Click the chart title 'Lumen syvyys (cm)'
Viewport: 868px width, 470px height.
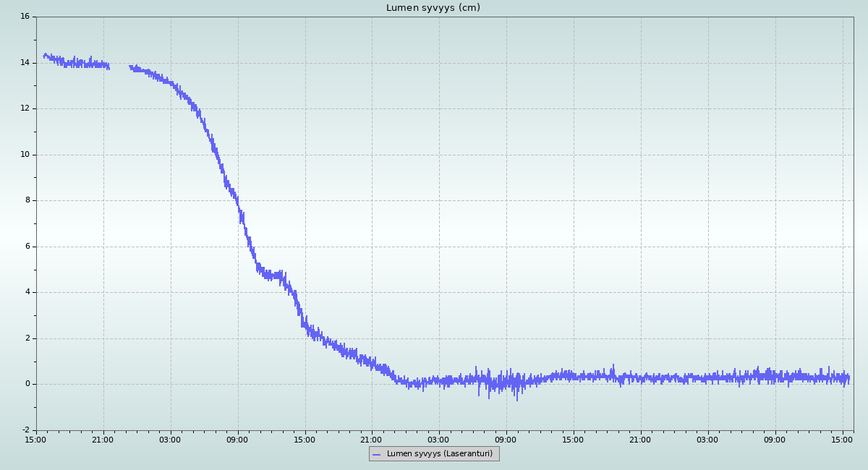click(x=433, y=8)
